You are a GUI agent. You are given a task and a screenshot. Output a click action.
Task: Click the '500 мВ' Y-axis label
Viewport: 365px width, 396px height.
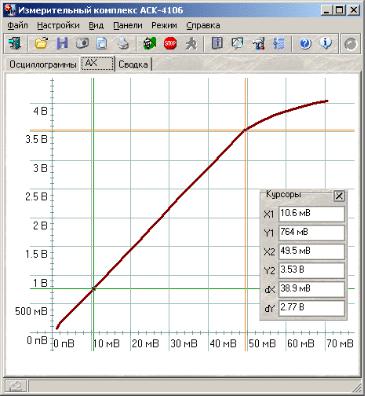pos(31,311)
